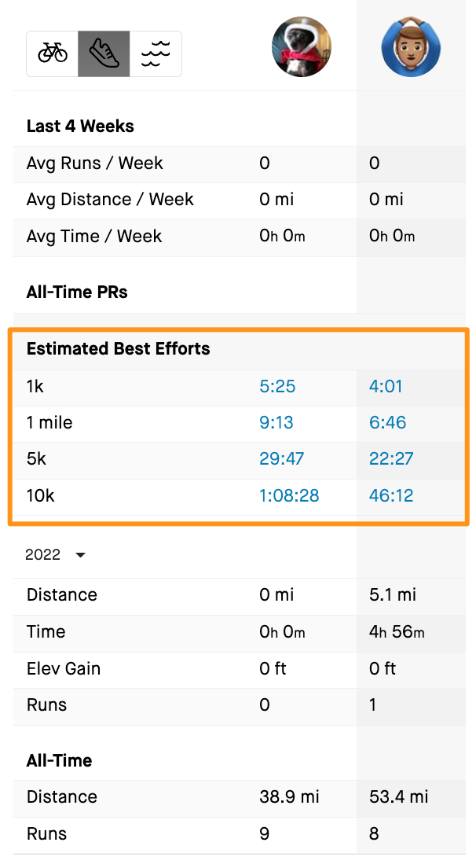View the 29:47 5k effort
The width and height of the screenshot is (476, 868).
pyautogui.click(x=281, y=459)
